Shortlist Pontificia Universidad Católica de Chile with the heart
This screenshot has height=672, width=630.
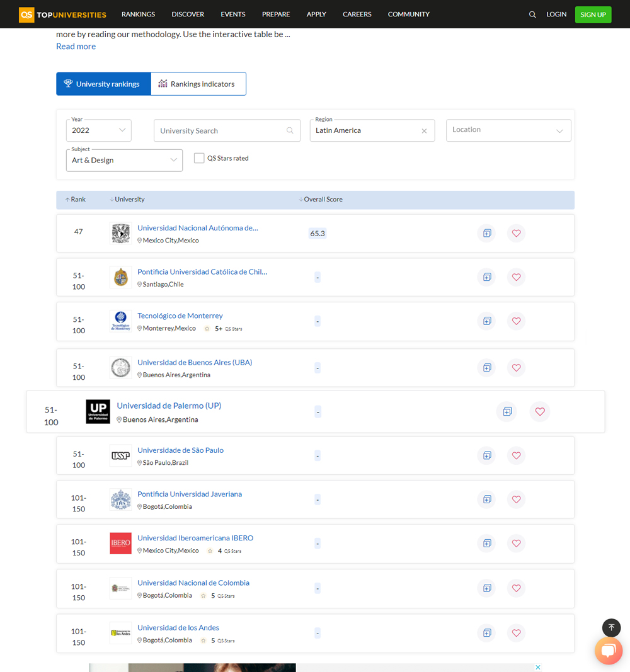tap(516, 277)
